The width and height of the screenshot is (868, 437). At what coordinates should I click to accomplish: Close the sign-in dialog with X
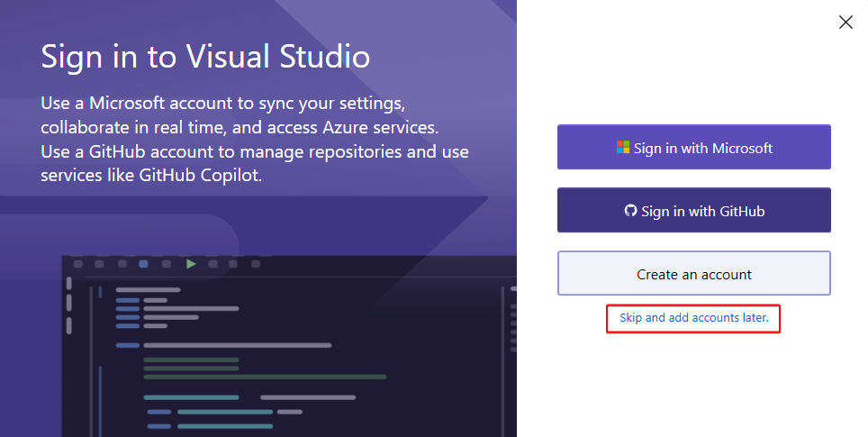[845, 23]
